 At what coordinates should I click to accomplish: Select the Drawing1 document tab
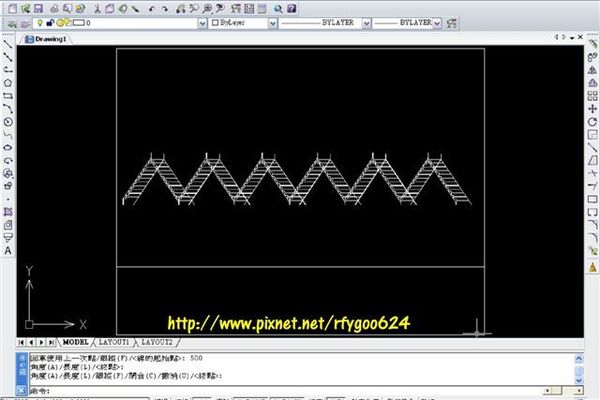pos(46,39)
